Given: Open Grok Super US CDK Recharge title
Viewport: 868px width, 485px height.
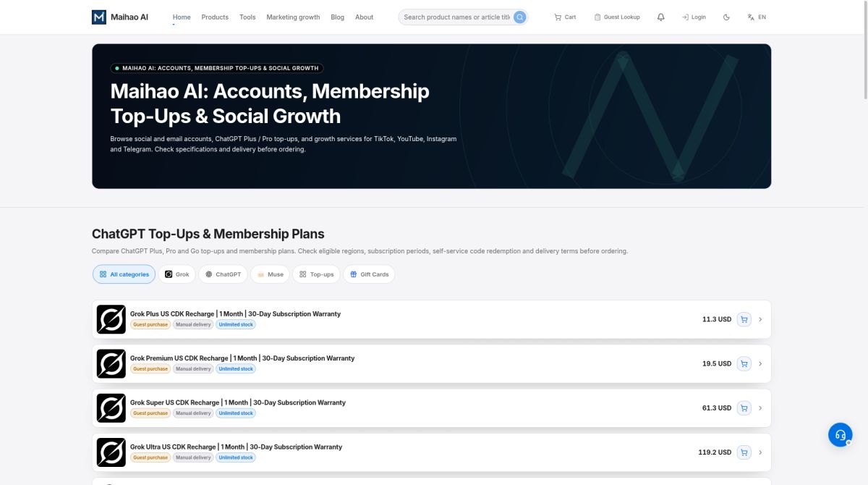Looking at the screenshot, I should coord(238,402).
